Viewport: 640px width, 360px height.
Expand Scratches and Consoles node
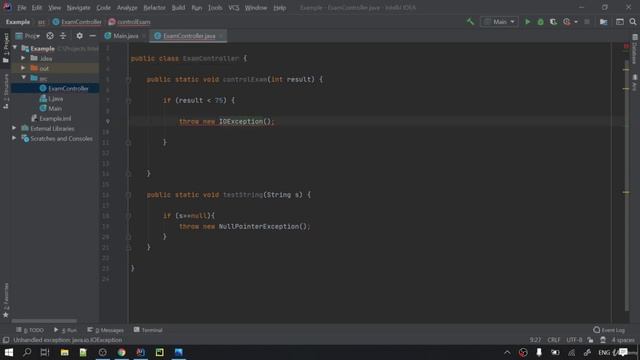coord(14,138)
